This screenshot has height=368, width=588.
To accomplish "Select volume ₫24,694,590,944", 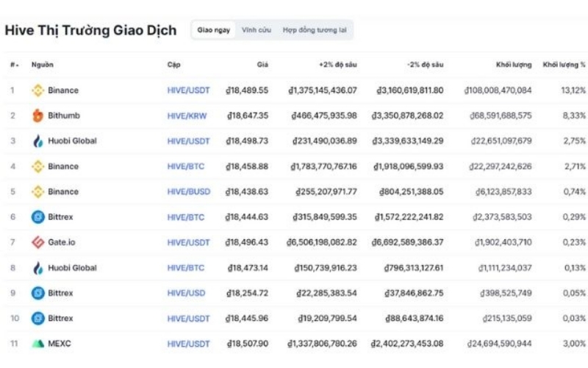I will (500, 344).
